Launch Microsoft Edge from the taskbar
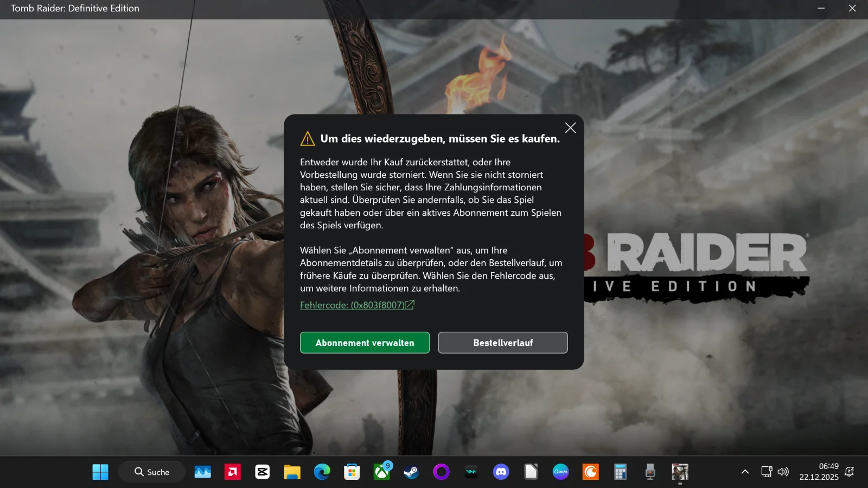Image resolution: width=868 pixels, height=488 pixels. click(x=322, y=472)
